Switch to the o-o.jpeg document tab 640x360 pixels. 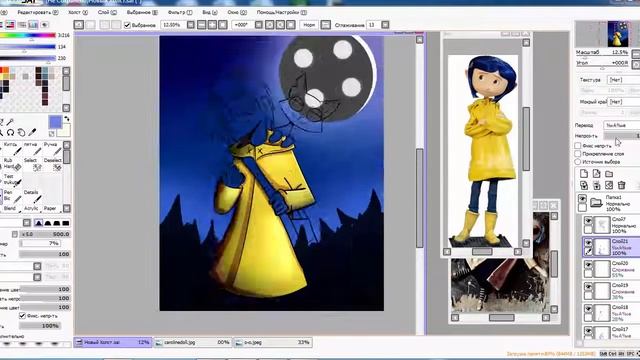coord(273,342)
